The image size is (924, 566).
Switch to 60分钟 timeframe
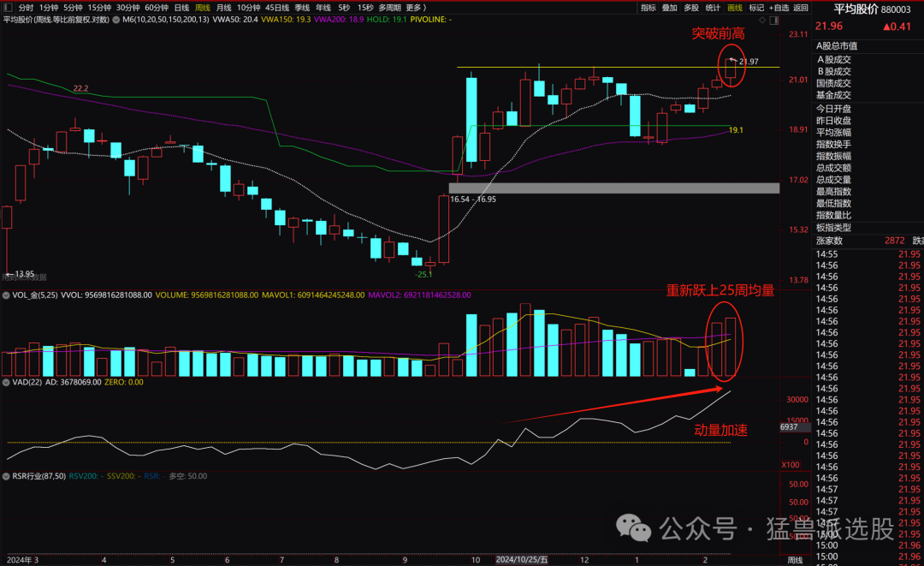tap(157, 8)
